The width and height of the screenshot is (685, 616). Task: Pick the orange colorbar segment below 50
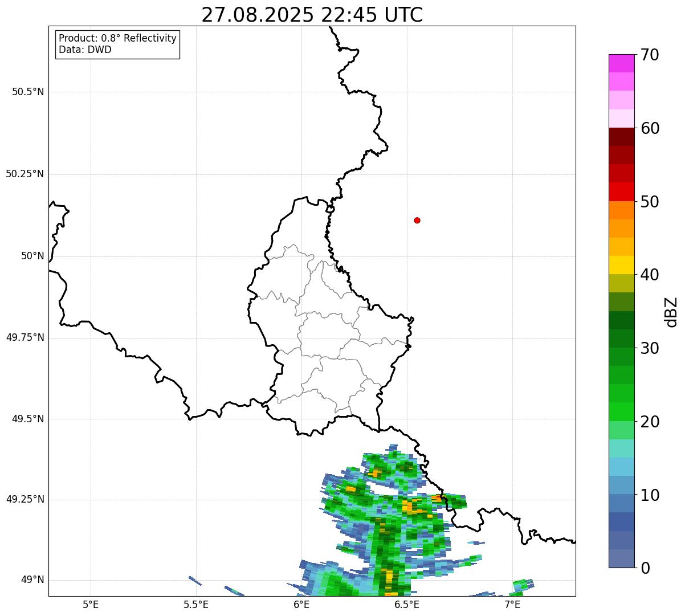point(622,210)
